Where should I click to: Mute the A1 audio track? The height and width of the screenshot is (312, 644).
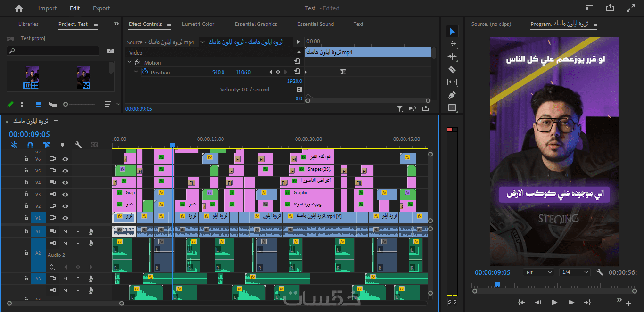tap(65, 231)
